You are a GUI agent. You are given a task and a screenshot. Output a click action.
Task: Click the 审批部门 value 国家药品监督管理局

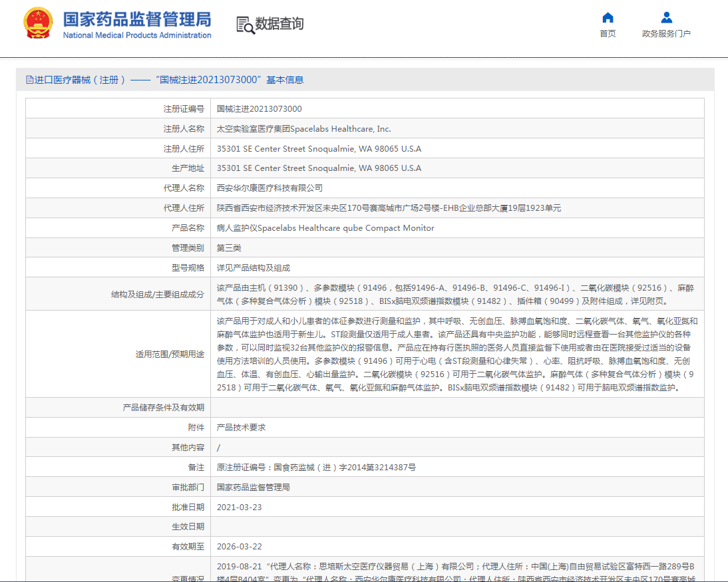click(x=254, y=488)
